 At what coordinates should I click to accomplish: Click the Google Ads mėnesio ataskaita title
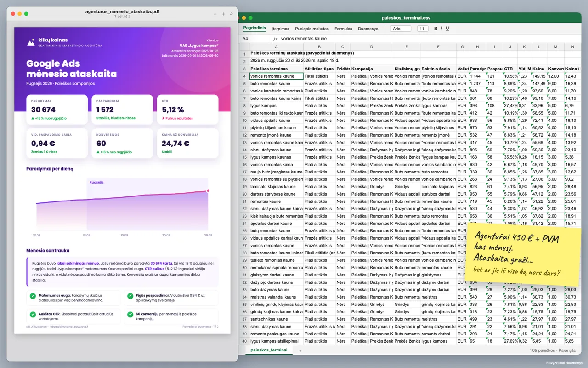coord(71,69)
